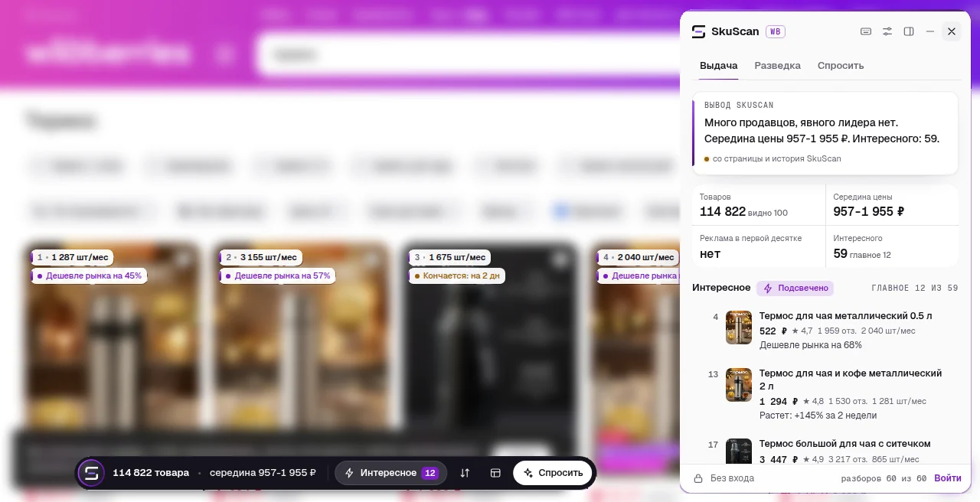Click the lock icon beside Без входа
980x502 pixels.
[x=698, y=478]
